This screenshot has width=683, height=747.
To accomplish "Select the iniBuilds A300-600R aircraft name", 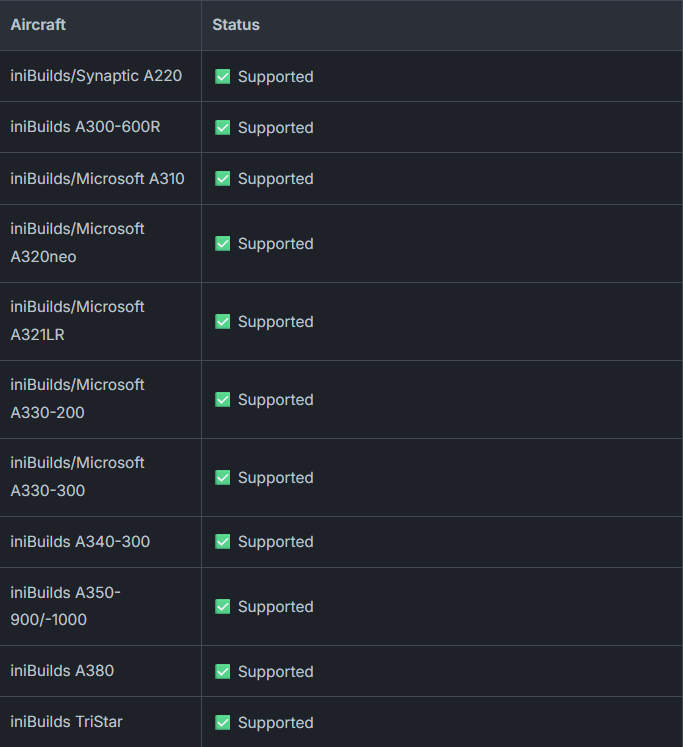I will click(85, 127).
